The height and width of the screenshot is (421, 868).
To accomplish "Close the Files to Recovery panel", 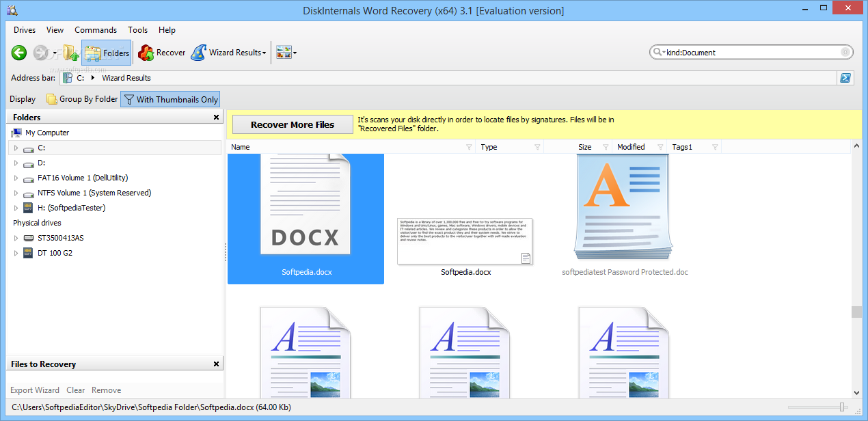I will coord(216,364).
